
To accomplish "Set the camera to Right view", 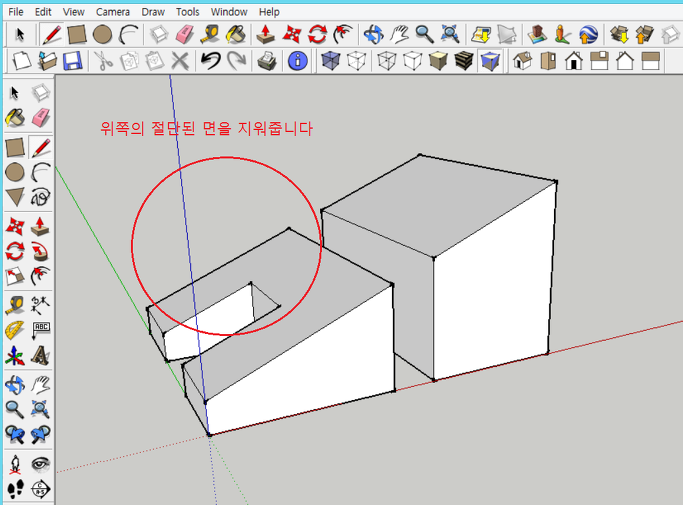I will point(599,61).
